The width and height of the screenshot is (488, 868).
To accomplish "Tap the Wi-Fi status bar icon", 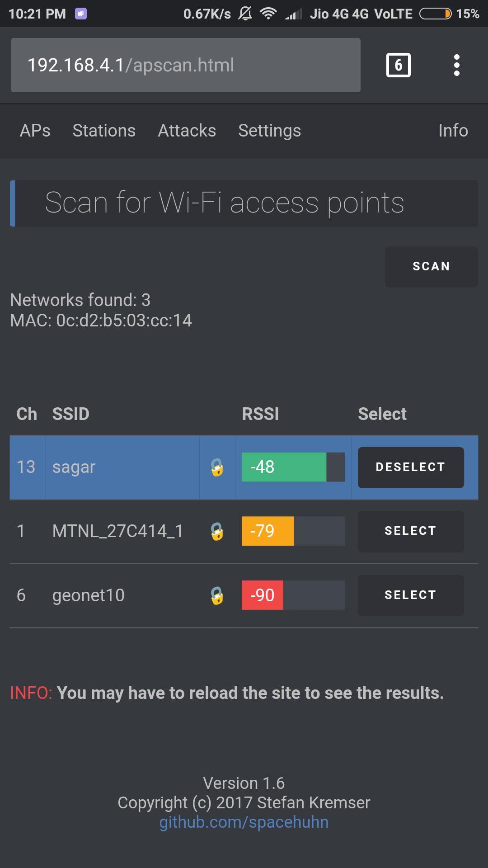I will [268, 14].
